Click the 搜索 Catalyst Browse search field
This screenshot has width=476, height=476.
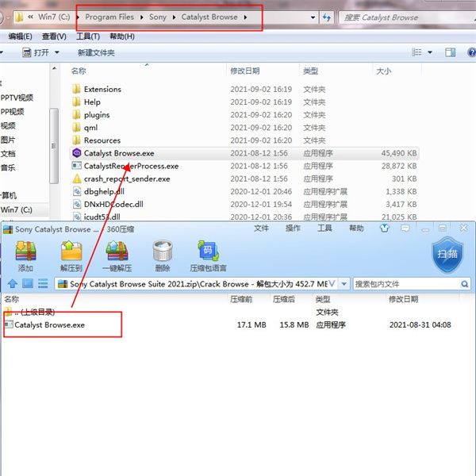tap(407, 17)
